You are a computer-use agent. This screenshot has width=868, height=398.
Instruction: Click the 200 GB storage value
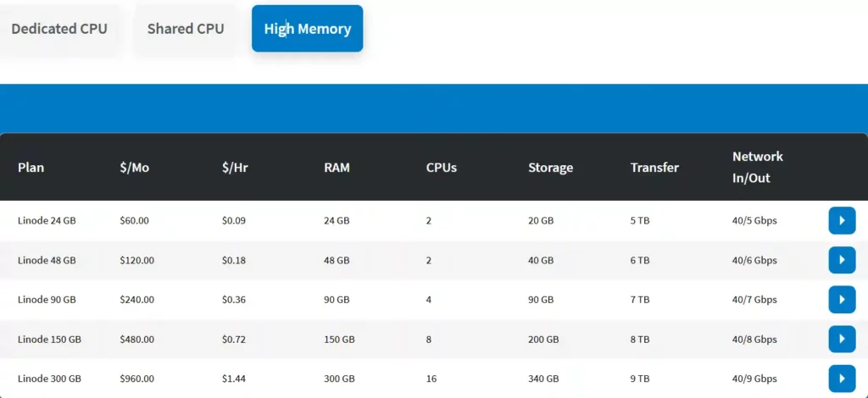543,340
